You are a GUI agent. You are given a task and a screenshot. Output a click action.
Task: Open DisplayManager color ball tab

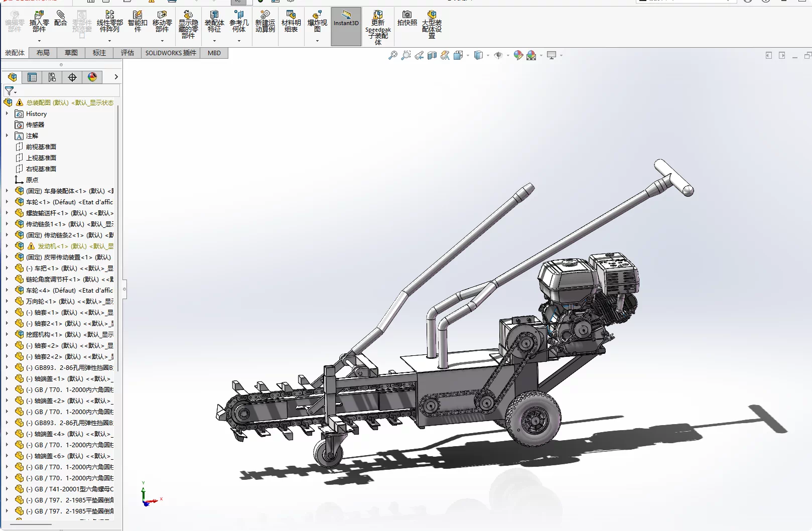tap(92, 77)
